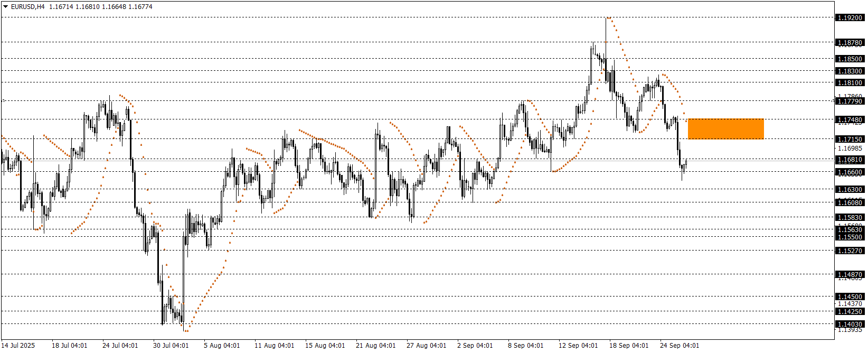
Task: Click the 1.16810 current price label on axis
Action: (x=850, y=160)
